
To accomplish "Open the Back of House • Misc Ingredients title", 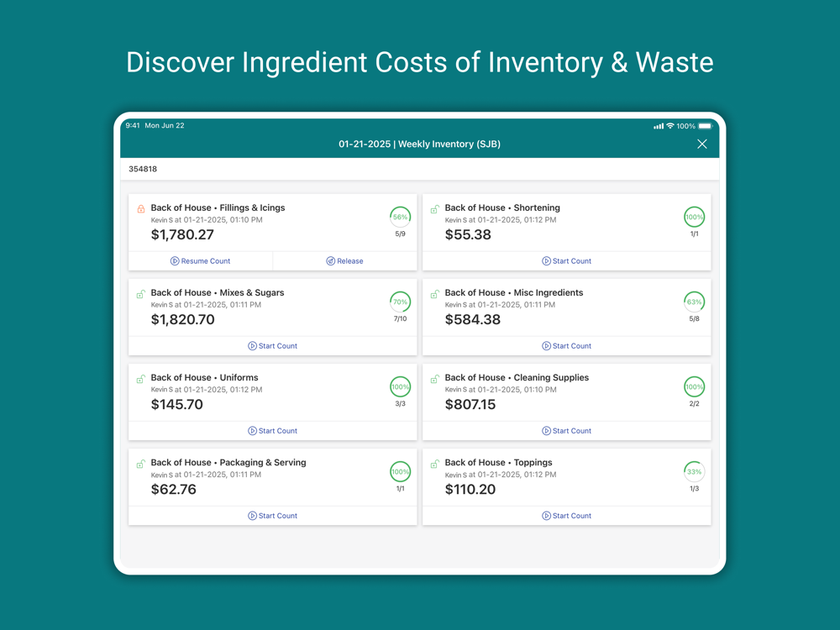I will [514, 292].
